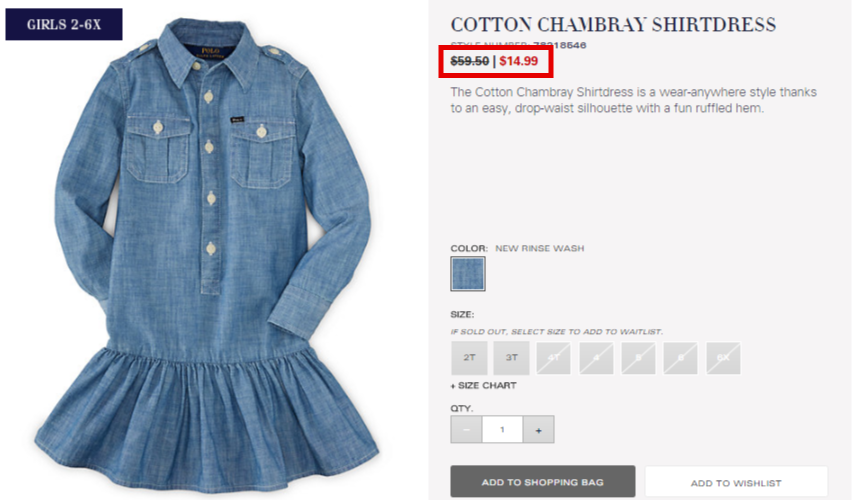The height and width of the screenshot is (500, 852).
Task: Expand the + Size Chart link
Action: [x=483, y=385]
